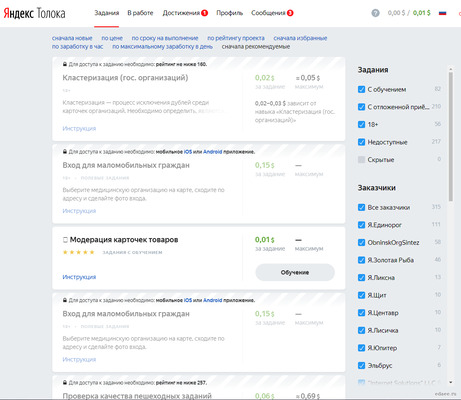461x400 pixels.
Task: Click the red Сообщения notification badge
Action: point(290,13)
